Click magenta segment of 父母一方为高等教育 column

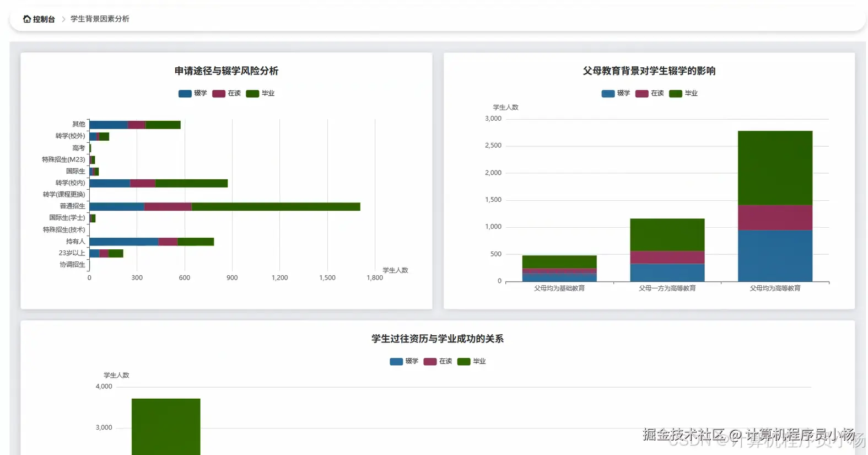click(x=667, y=258)
